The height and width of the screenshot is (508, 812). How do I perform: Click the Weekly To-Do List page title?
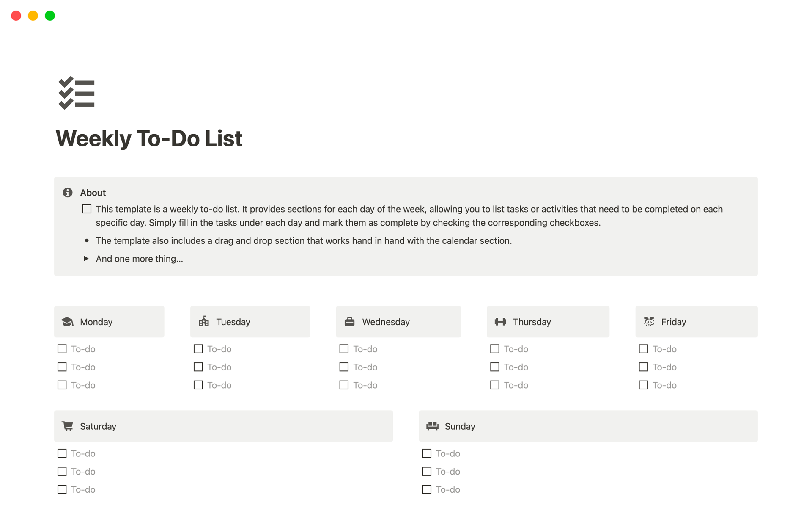149,138
